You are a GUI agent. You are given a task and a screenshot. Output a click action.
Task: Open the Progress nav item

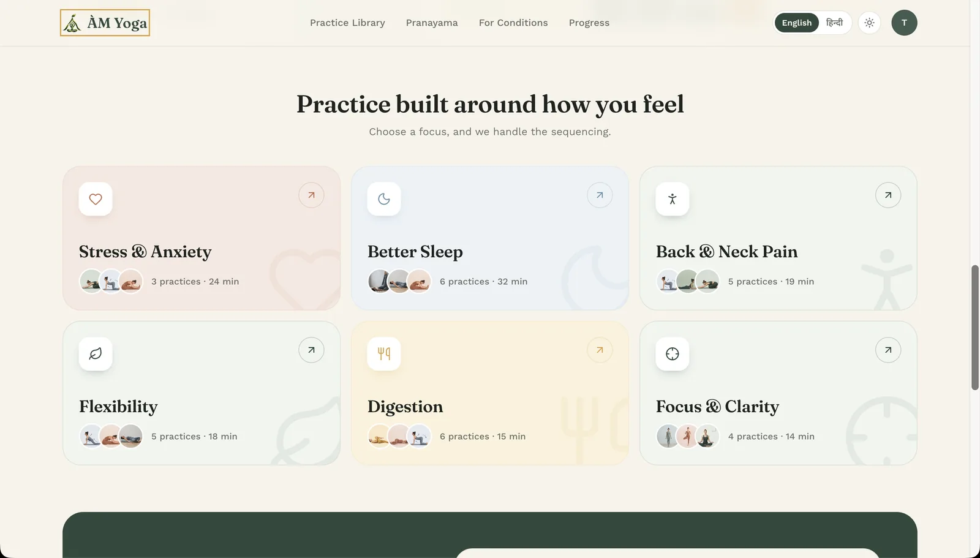tap(589, 23)
